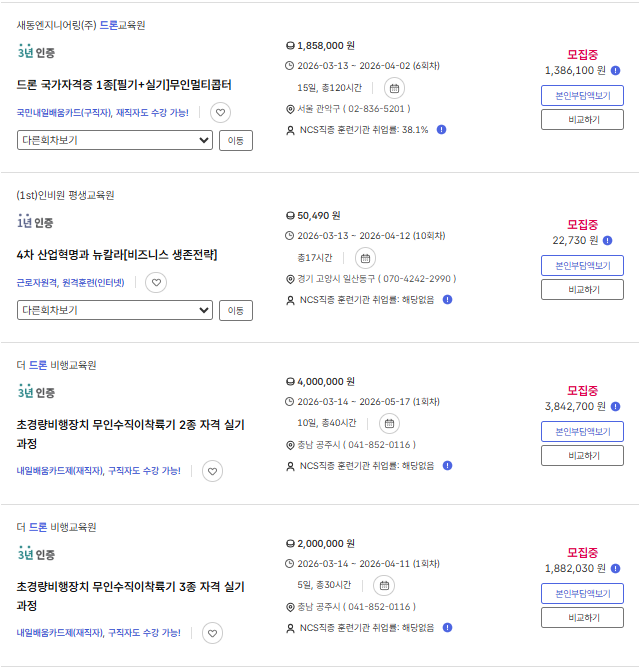Click heart icon for 무인수직이착륙기 3종 course
This screenshot has width=639, height=671.
coord(212,633)
